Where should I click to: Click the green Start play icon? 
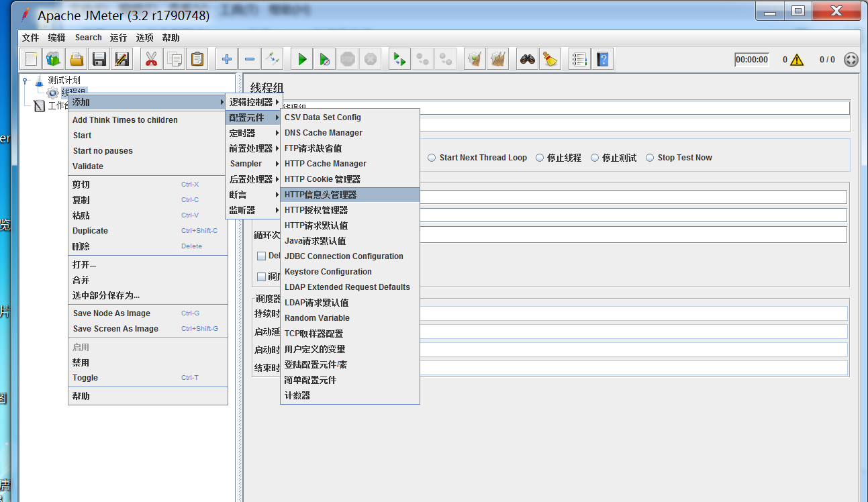pyautogui.click(x=302, y=59)
